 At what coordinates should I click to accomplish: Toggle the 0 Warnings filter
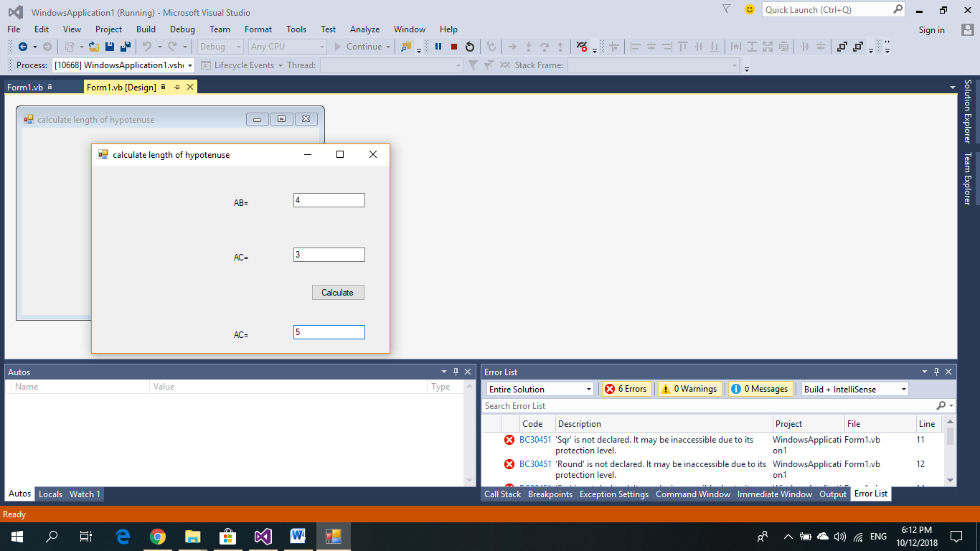coord(689,389)
